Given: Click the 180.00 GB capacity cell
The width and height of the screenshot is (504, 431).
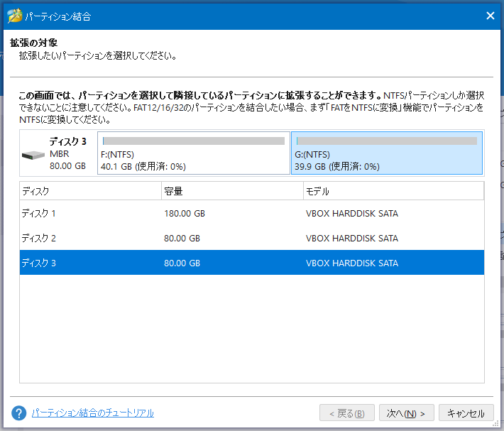Looking at the screenshot, I should (185, 214).
